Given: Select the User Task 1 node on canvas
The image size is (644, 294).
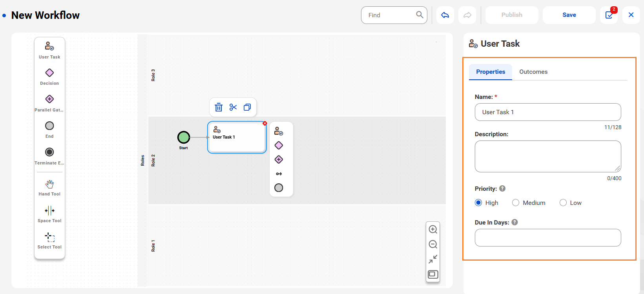Looking at the screenshot, I should 237,137.
